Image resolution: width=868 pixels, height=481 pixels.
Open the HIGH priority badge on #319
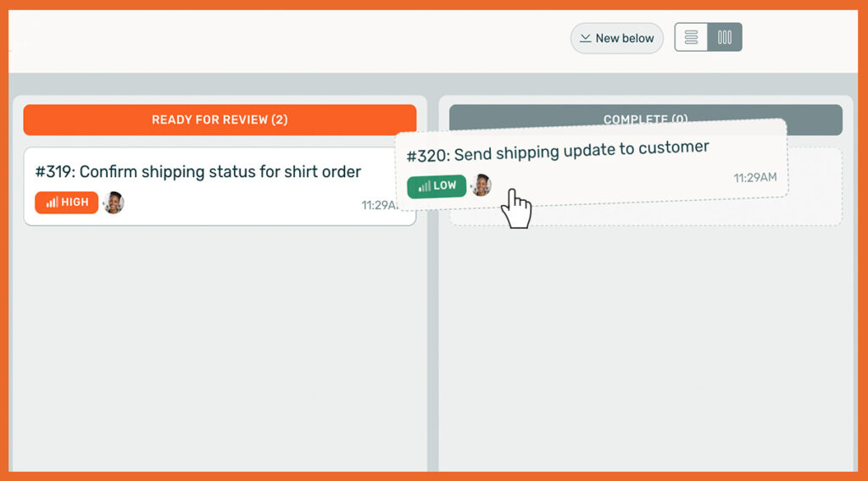(x=66, y=203)
